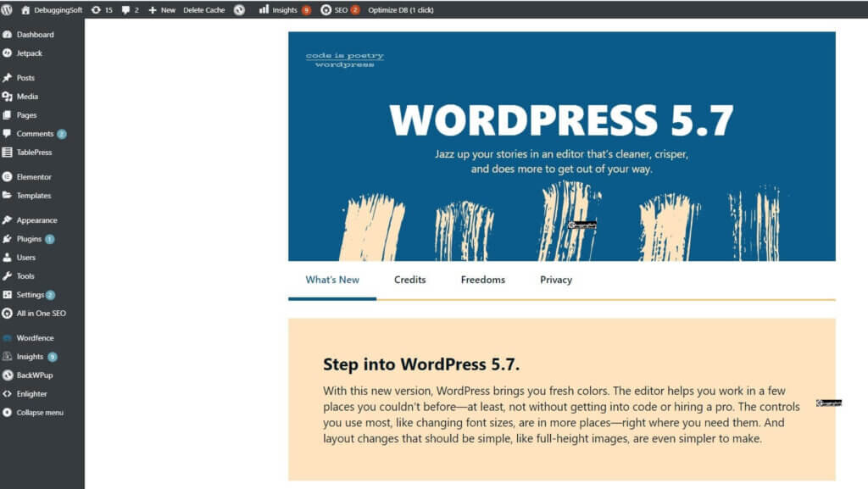Open the Tools menu label
868x489 pixels.
[25, 276]
